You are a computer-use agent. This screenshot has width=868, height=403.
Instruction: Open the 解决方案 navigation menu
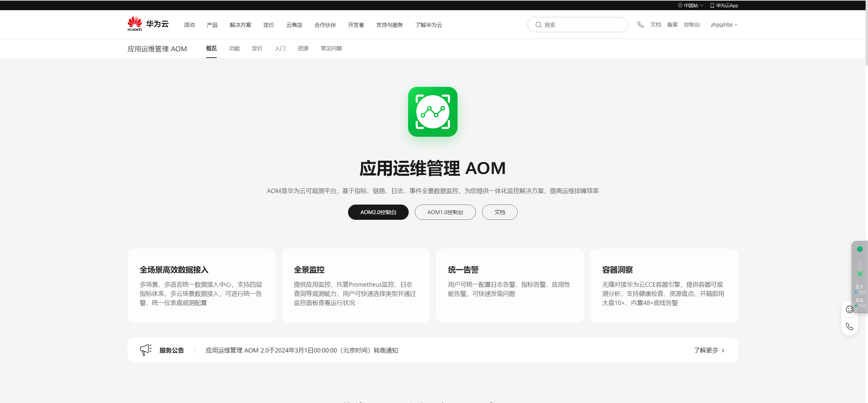(x=240, y=25)
